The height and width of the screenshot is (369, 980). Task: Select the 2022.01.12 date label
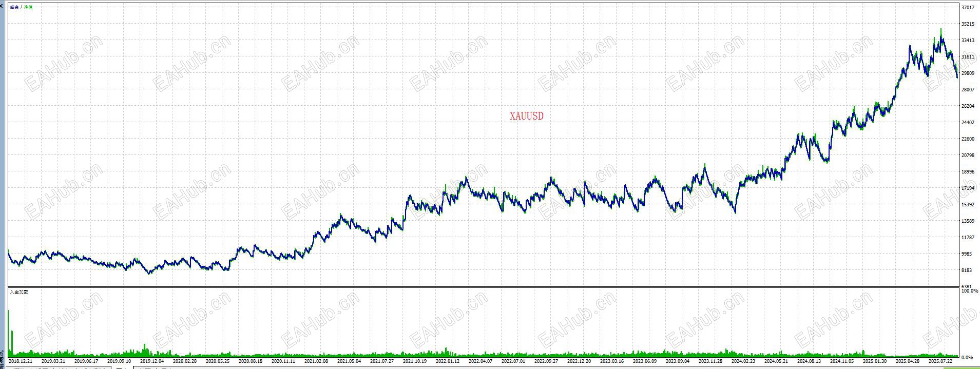click(448, 361)
